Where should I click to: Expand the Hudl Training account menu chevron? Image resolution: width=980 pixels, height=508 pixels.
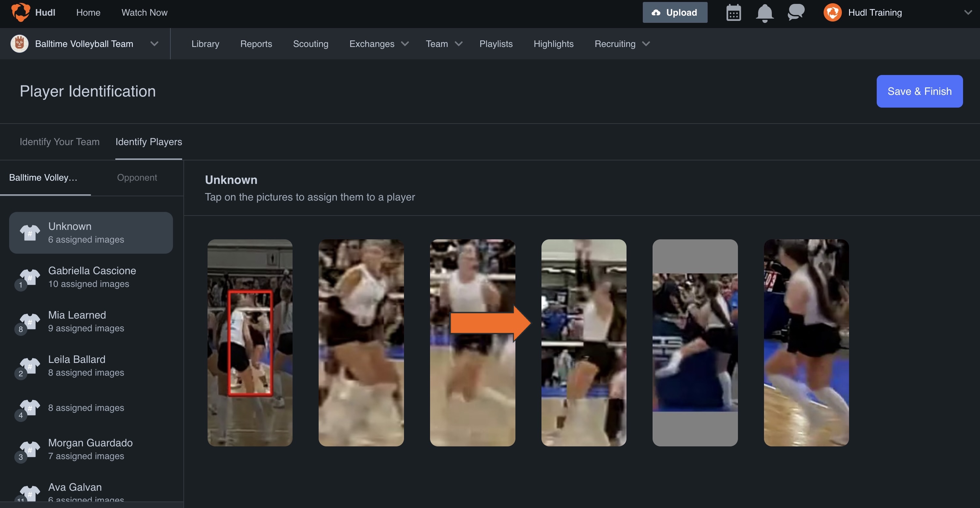click(x=968, y=13)
